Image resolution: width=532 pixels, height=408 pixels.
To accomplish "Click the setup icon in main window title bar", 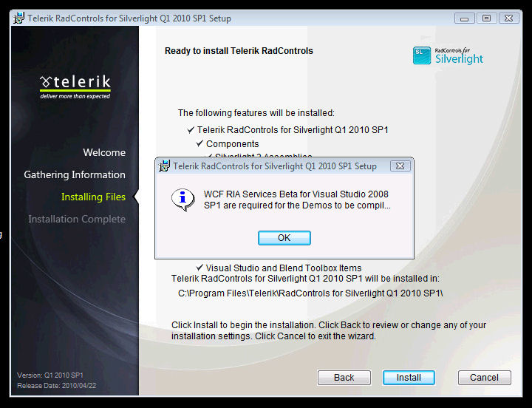I will (18, 18).
